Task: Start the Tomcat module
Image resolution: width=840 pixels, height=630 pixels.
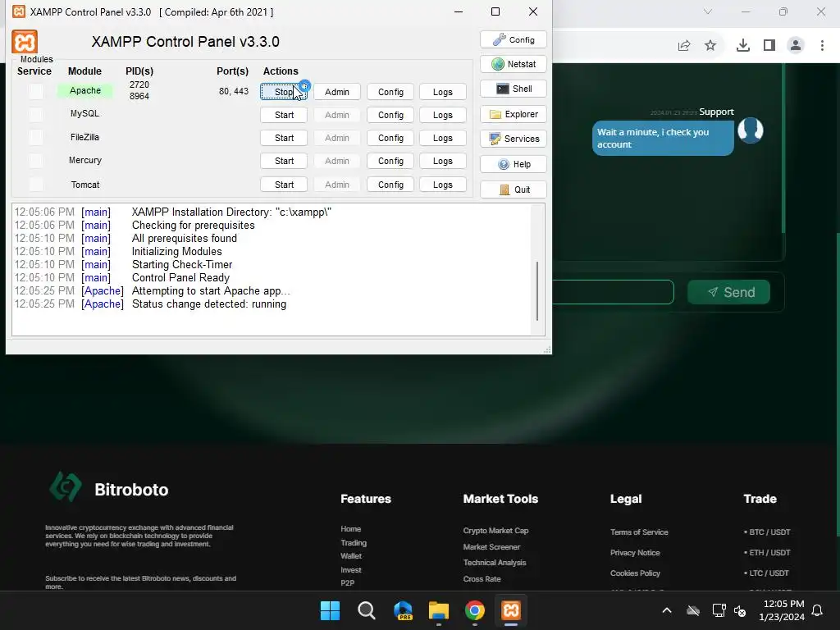Action: [283, 185]
